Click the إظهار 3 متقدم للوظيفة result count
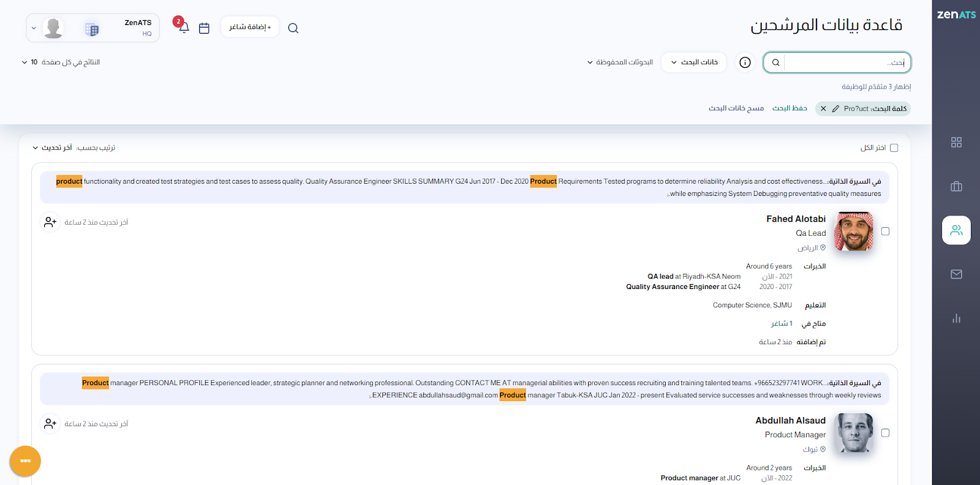Screen dimensions: 980x485 [876, 87]
